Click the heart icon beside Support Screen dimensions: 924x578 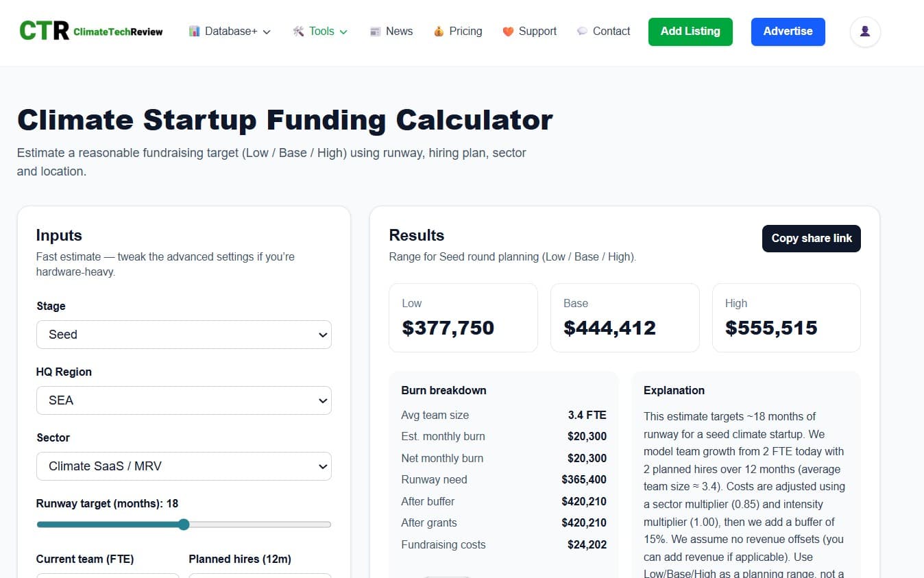508,32
